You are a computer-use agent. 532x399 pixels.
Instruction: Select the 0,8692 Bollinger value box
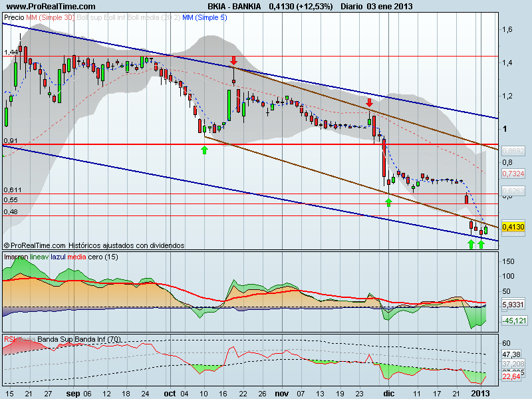(x=513, y=151)
